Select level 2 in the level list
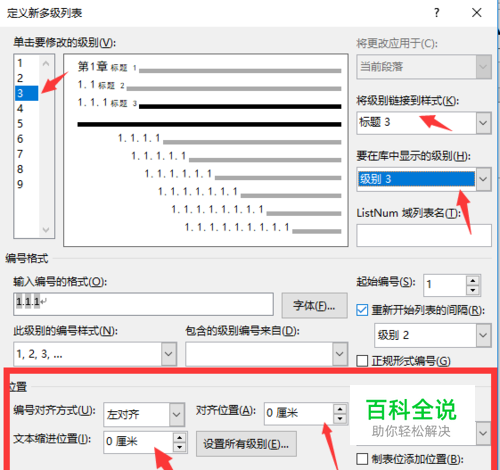 click(20, 78)
